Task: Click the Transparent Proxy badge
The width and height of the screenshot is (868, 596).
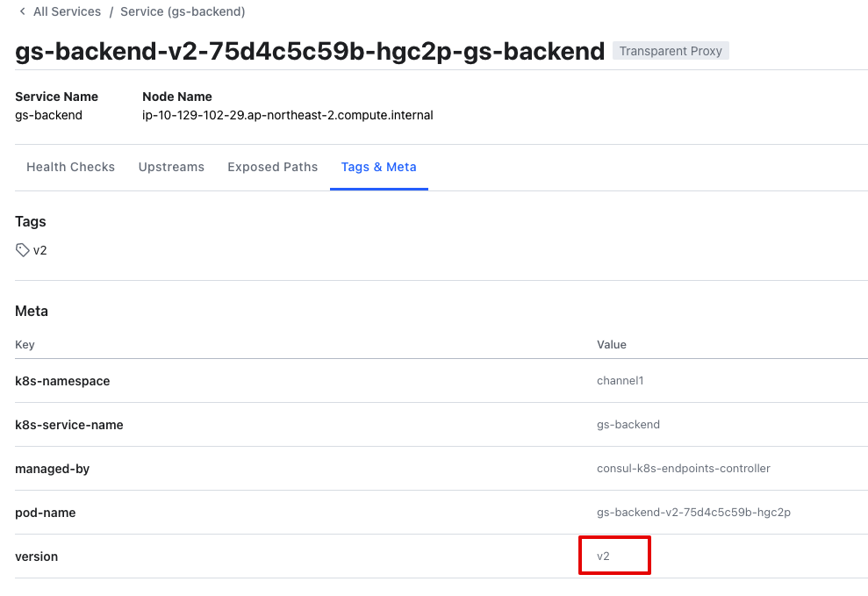Action: (671, 51)
